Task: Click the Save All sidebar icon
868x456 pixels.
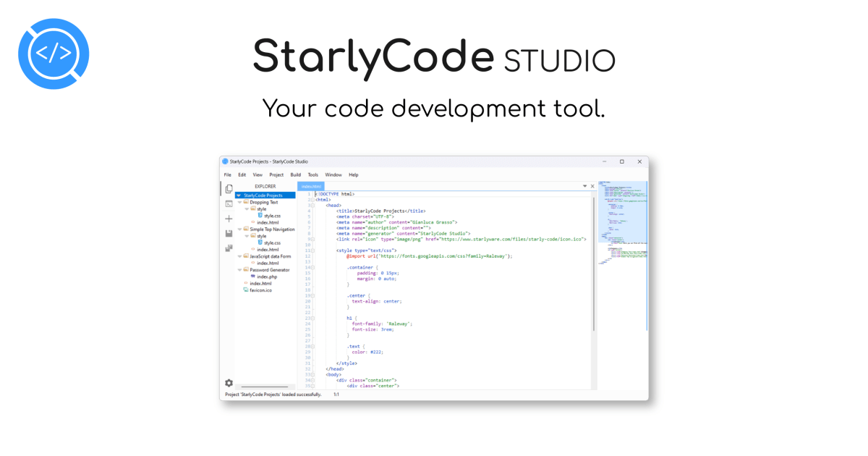Action: [229, 248]
